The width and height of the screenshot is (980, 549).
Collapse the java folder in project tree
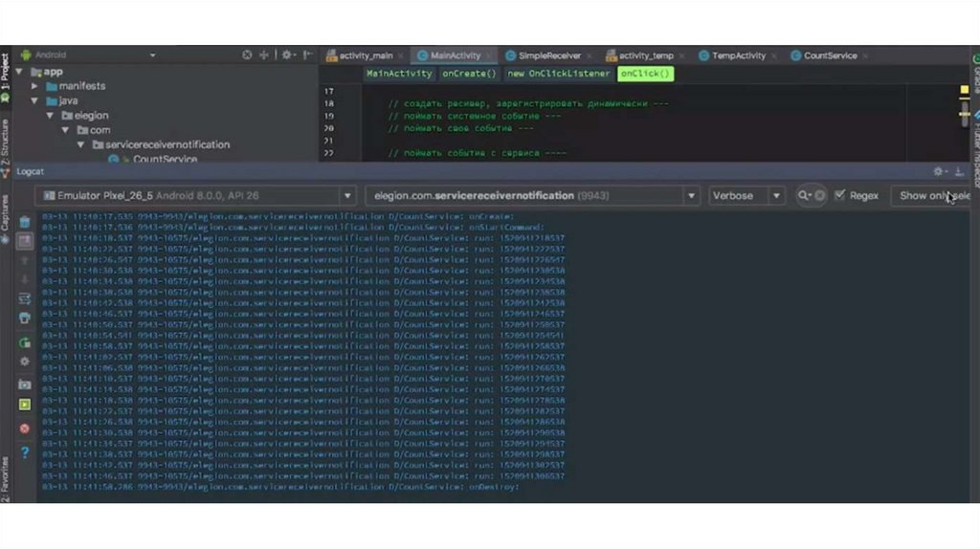(x=35, y=100)
